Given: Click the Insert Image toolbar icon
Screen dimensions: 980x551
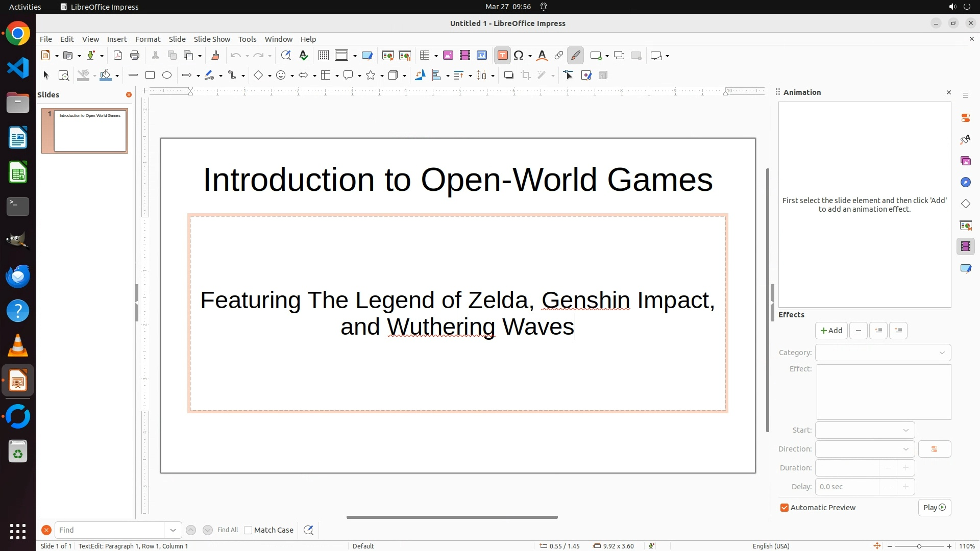Looking at the screenshot, I should 448,56.
